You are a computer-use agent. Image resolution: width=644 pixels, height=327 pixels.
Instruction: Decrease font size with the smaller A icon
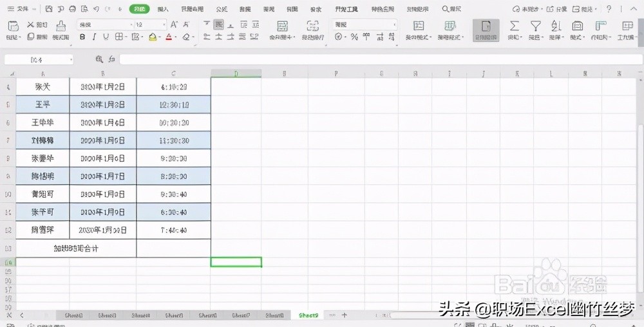pos(187,24)
